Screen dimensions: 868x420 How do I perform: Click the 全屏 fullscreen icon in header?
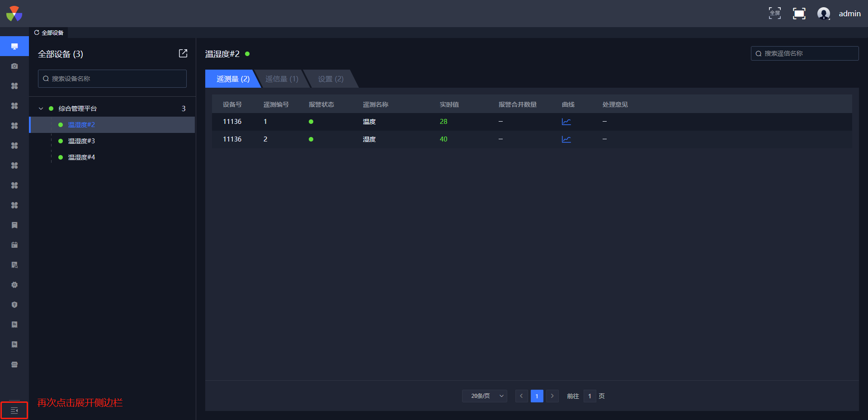pos(774,14)
